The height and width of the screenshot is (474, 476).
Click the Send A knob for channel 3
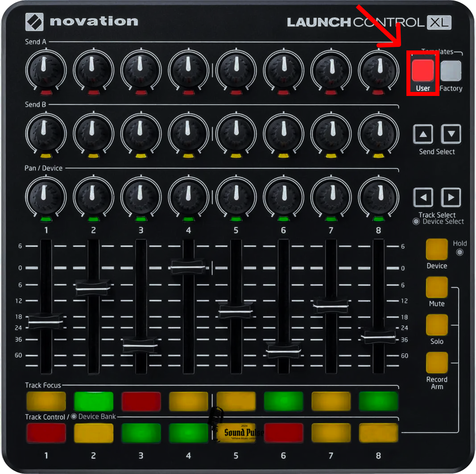click(141, 70)
